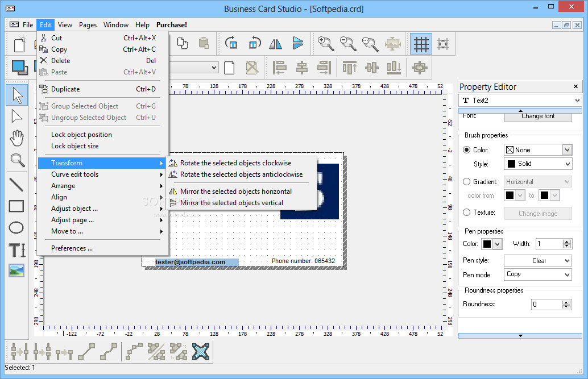This screenshot has width=588, height=379.
Task: Open the Pages menu
Action: [x=88, y=25]
